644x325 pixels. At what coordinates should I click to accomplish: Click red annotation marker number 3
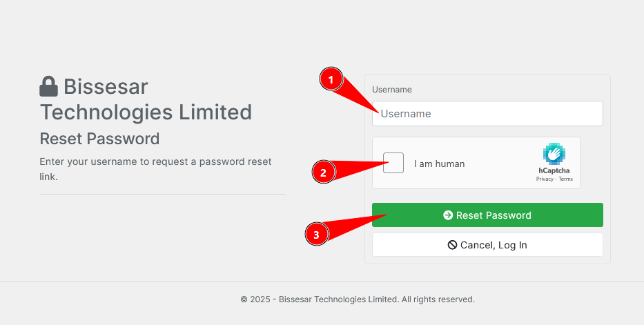317,235
